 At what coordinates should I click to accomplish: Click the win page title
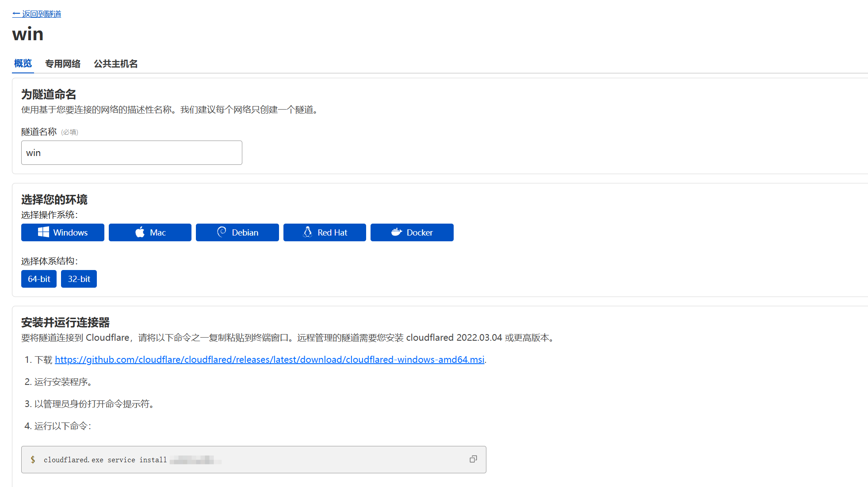(28, 34)
